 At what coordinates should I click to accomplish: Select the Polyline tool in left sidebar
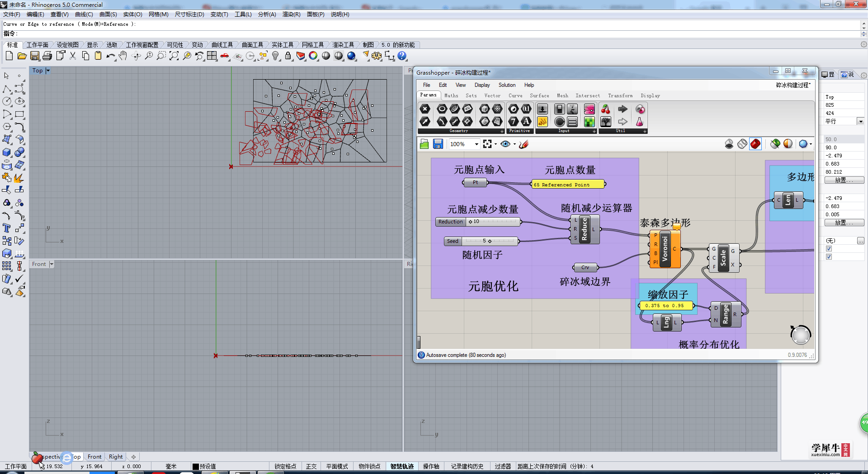click(x=7, y=89)
